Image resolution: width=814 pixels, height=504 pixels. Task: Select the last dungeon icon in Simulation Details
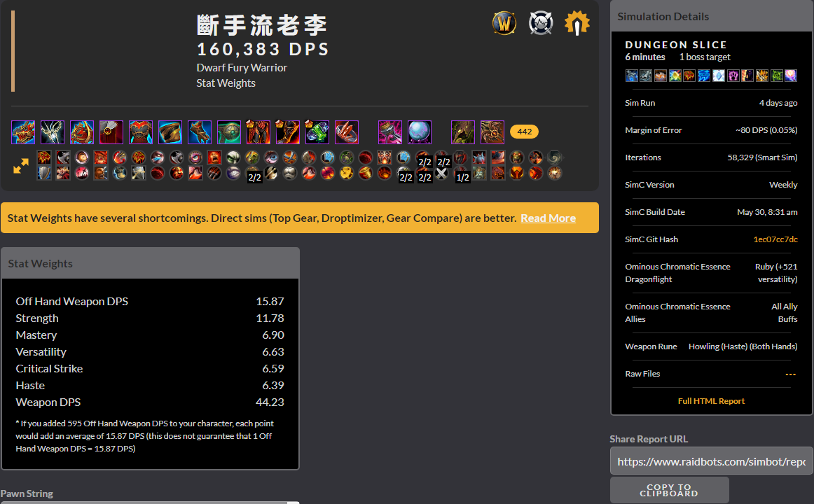[x=792, y=75]
